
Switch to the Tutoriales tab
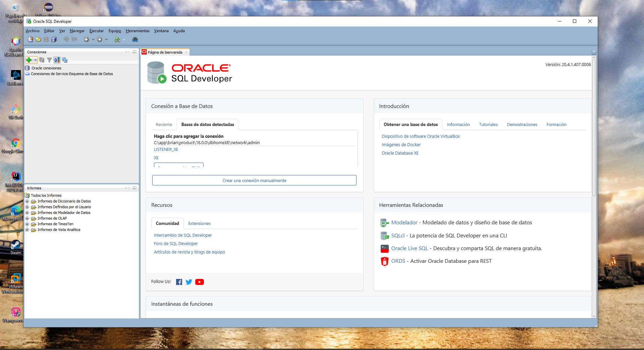488,125
